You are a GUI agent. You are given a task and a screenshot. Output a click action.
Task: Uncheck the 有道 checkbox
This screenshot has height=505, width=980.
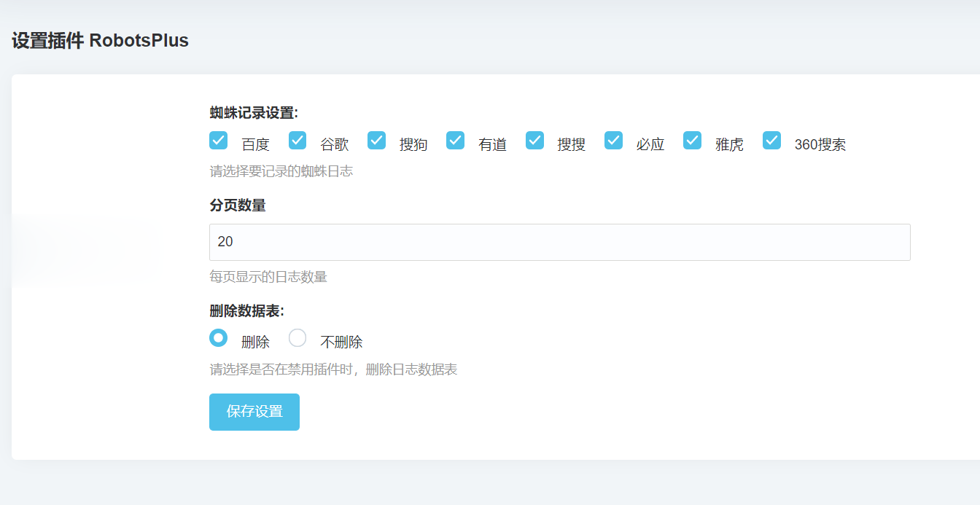455,140
